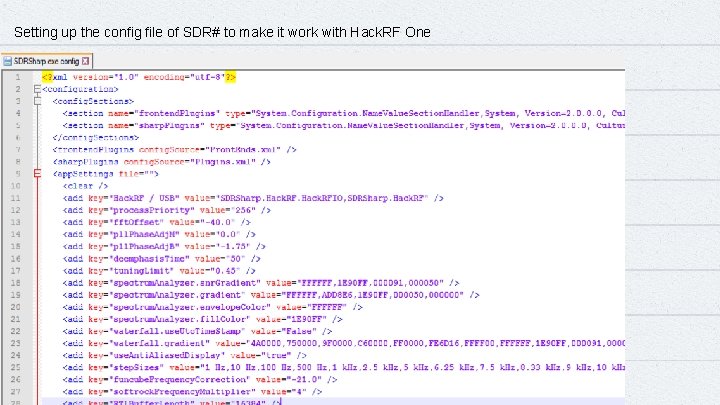Click the deemphasisTime value 50 line
The image size is (720, 405).
(162, 259)
